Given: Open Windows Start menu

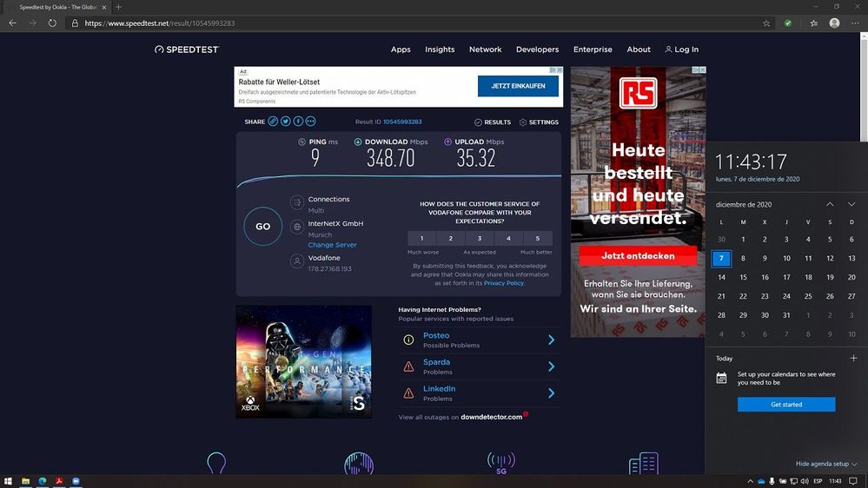Looking at the screenshot, I should point(8,481).
